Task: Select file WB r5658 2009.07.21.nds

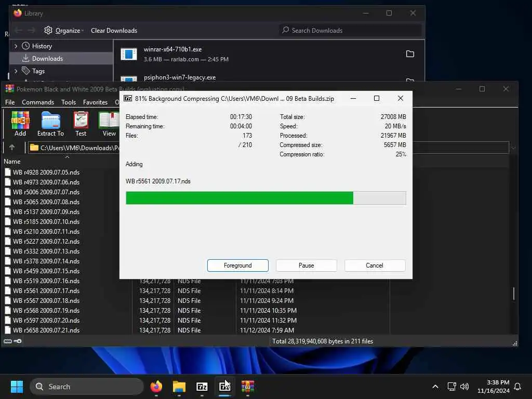Action: (x=42, y=330)
